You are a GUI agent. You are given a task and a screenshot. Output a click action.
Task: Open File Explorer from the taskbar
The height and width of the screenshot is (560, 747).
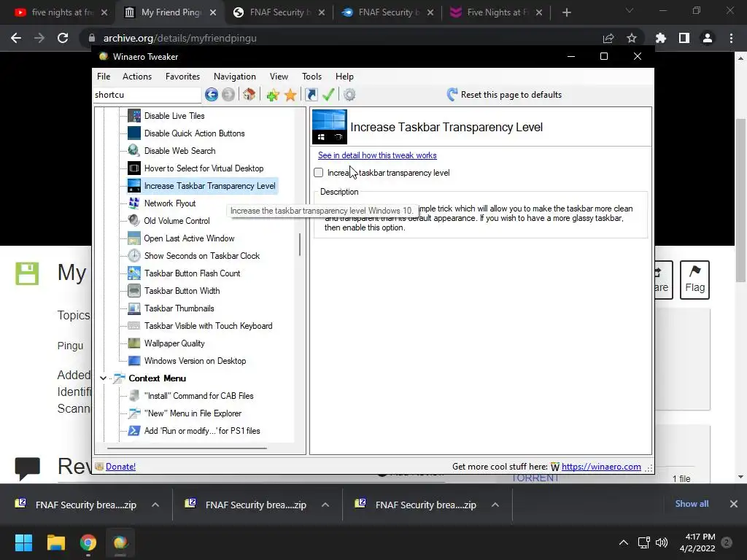55,542
